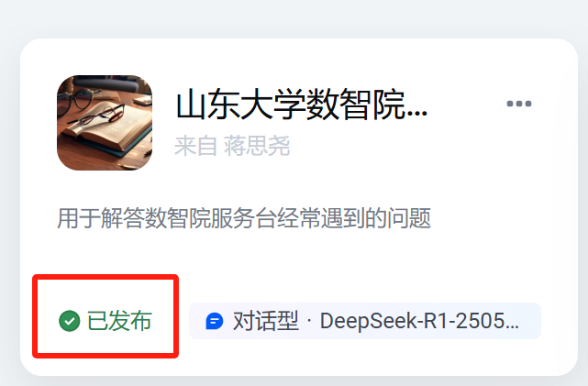
Task: Click the 已发布 status label
Action: (119, 321)
